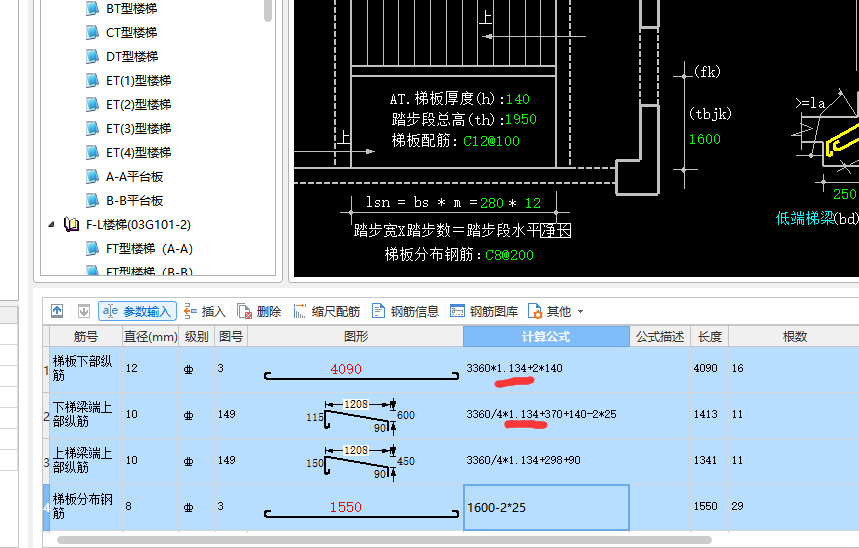The image size is (859, 548).
Task: Select the 上梯梁端上部纵筋 row name cell
Action: pos(86,461)
